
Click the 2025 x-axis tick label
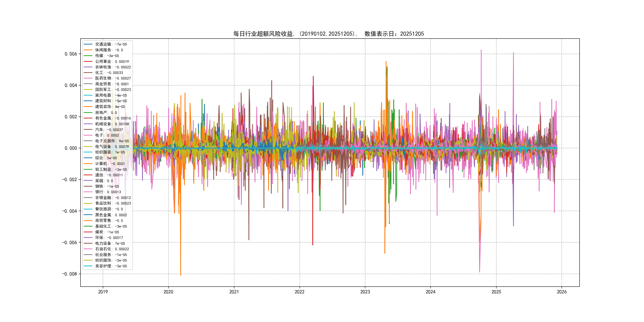coord(496,292)
